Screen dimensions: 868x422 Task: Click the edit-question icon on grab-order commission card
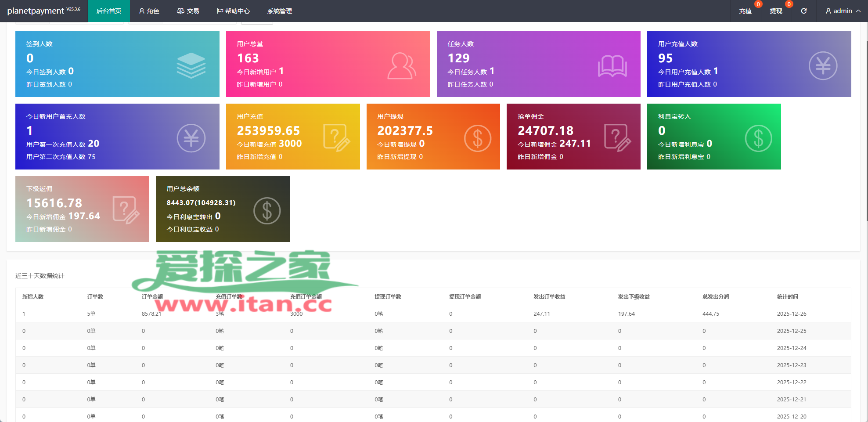tap(617, 138)
